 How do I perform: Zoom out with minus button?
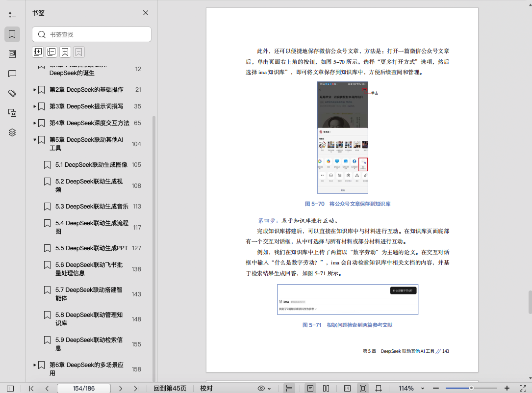coord(436,388)
